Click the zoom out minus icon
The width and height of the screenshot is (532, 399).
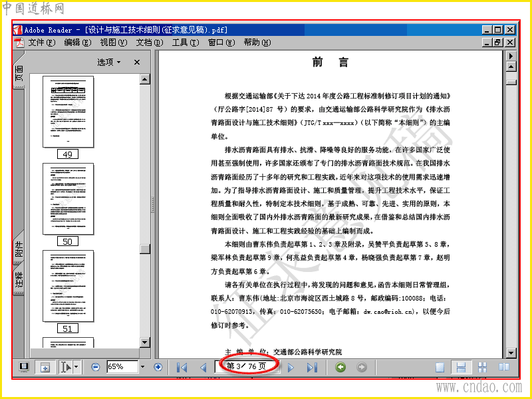[x=96, y=367]
